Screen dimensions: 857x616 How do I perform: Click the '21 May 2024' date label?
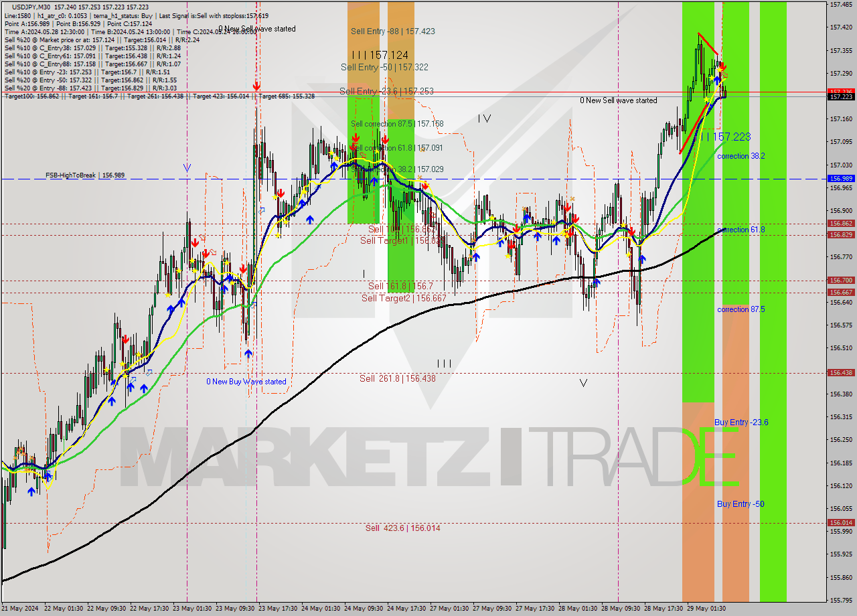(21, 609)
